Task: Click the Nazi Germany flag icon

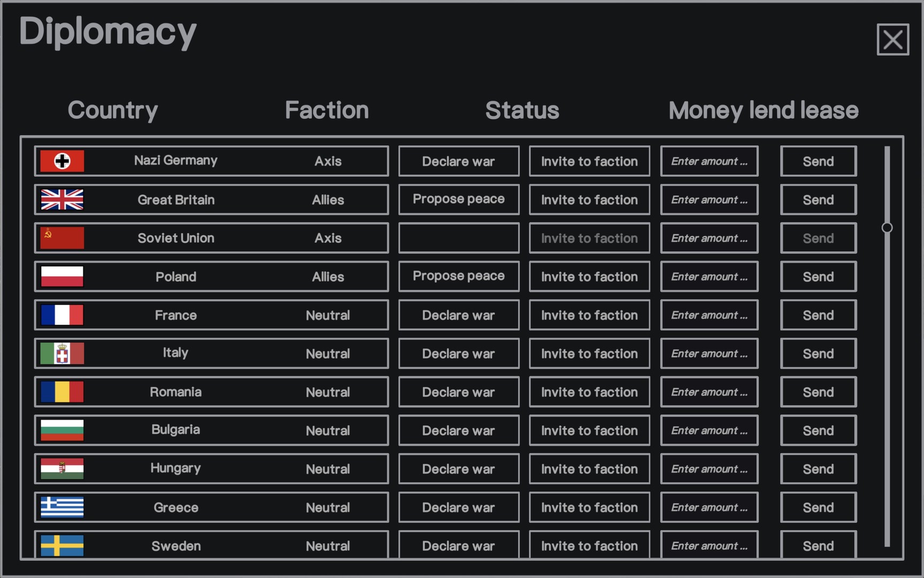Action: 62,161
